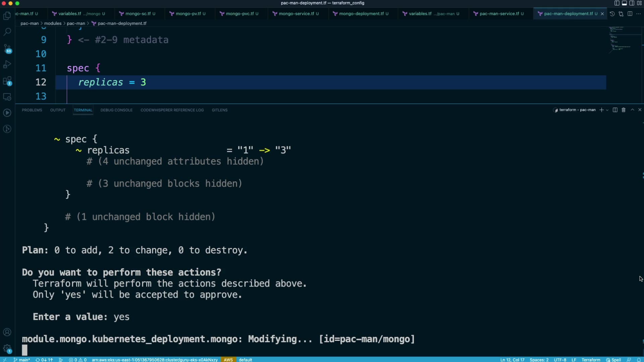Open the new terminal launch profile dropdown

[607, 110]
